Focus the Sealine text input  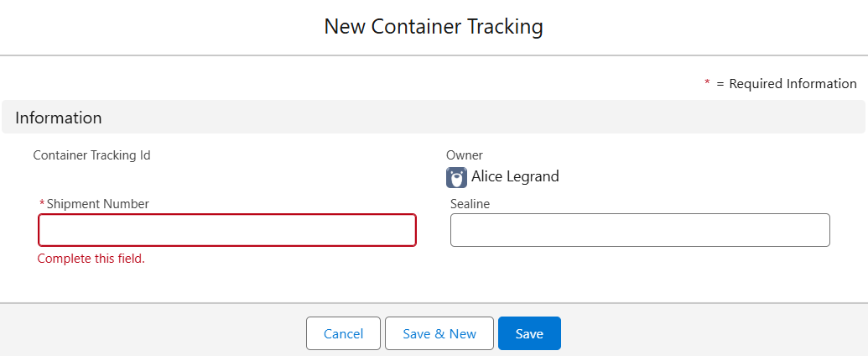tap(640, 230)
